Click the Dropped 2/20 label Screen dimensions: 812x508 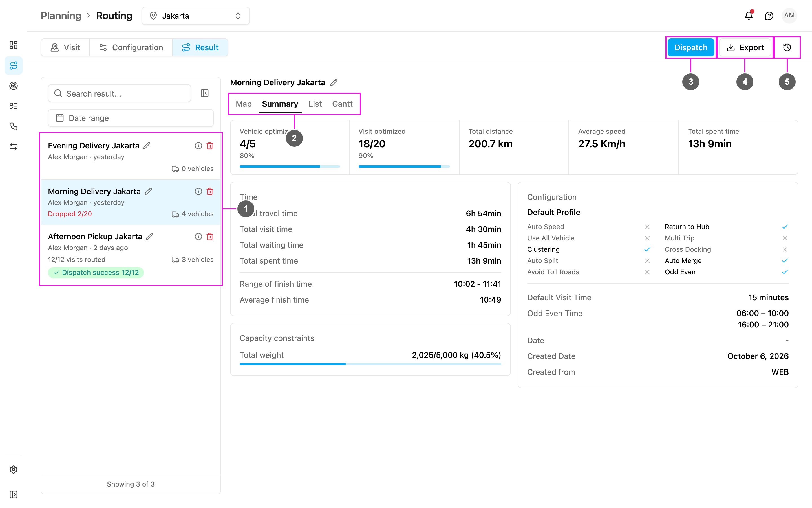pyautogui.click(x=70, y=214)
